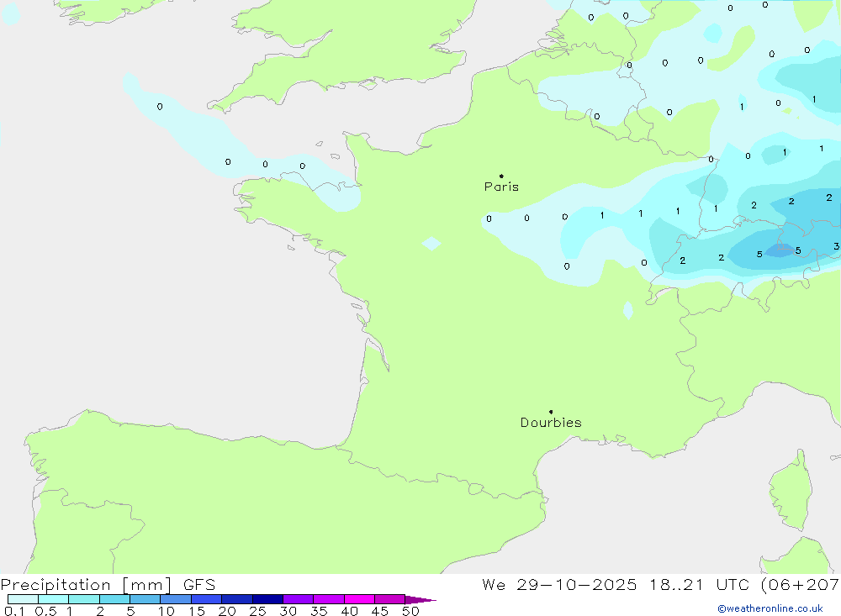Pick the legend swatch between 40 and 45
This screenshot has height=616, width=841.
click(359, 599)
